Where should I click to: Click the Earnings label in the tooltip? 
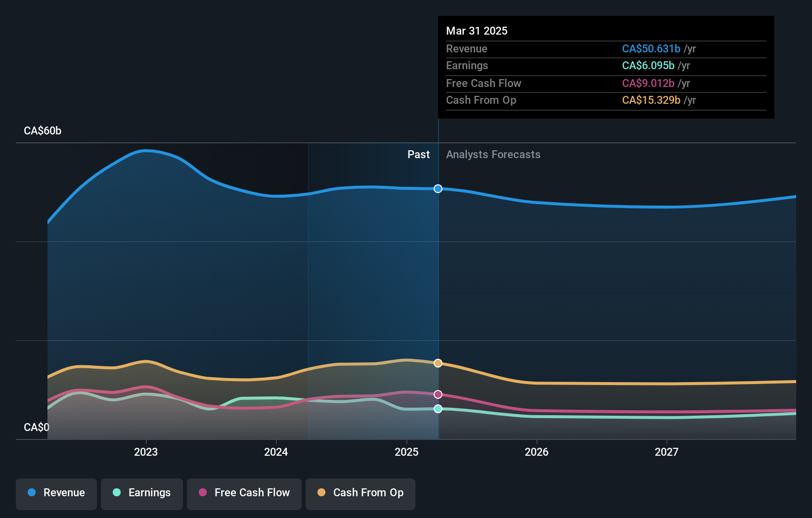pos(467,66)
